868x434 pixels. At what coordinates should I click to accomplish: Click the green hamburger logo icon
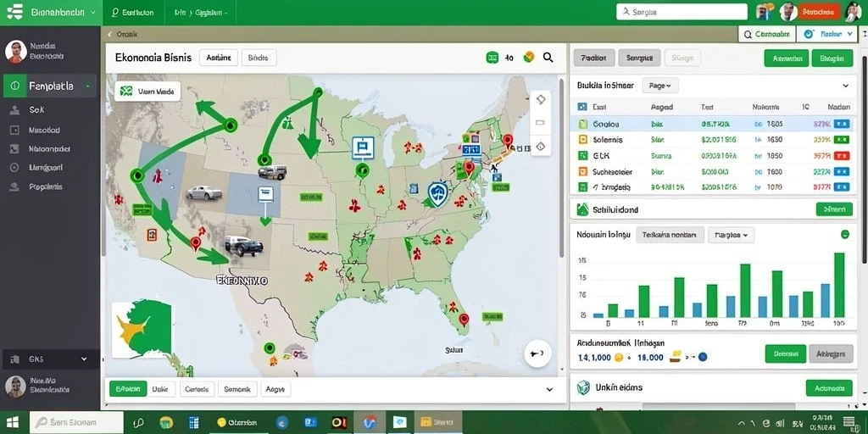click(x=15, y=12)
